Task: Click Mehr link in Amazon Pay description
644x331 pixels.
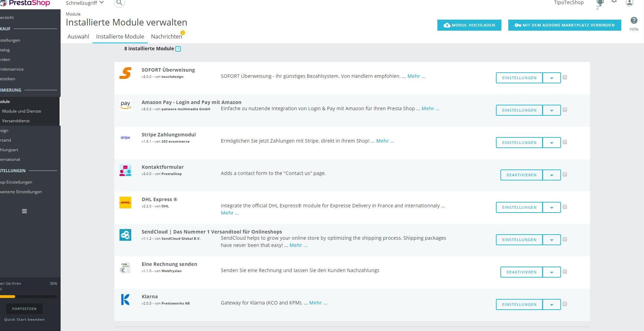Action: 430,108
